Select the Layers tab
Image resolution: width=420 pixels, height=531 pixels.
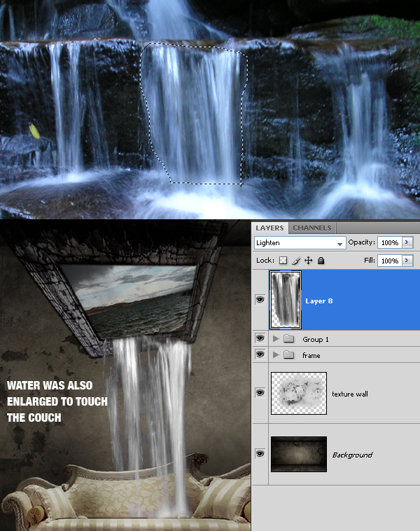tap(269, 228)
